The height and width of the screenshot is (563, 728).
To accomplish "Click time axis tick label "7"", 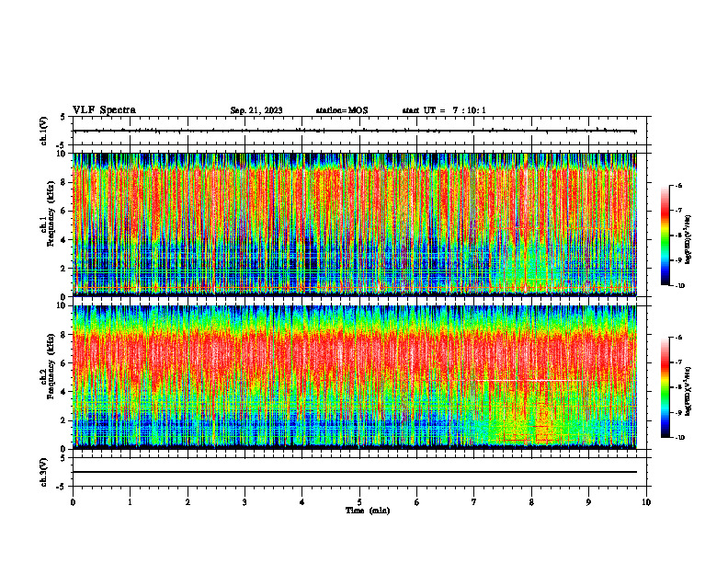I will click(x=474, y=502).
